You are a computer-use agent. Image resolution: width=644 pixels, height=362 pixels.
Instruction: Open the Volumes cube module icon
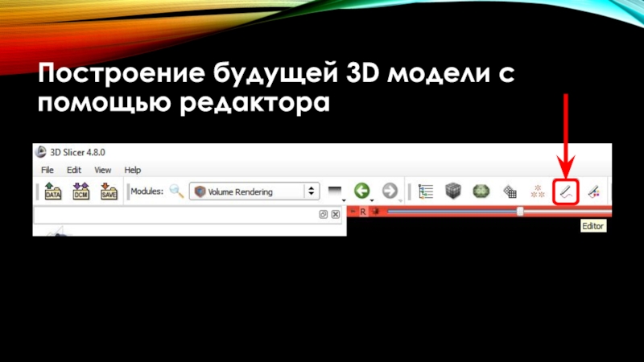tap(453, 191)
